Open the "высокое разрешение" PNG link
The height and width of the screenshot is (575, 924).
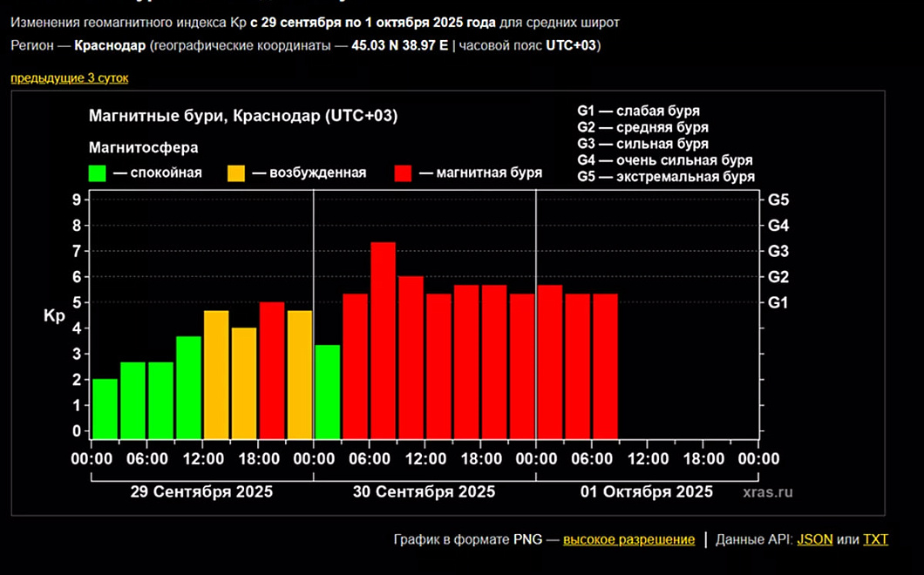point(628,539)
